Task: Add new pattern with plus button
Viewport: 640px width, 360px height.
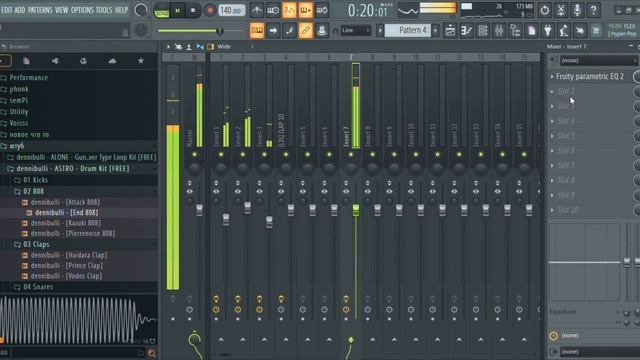Action: [436, 31]
